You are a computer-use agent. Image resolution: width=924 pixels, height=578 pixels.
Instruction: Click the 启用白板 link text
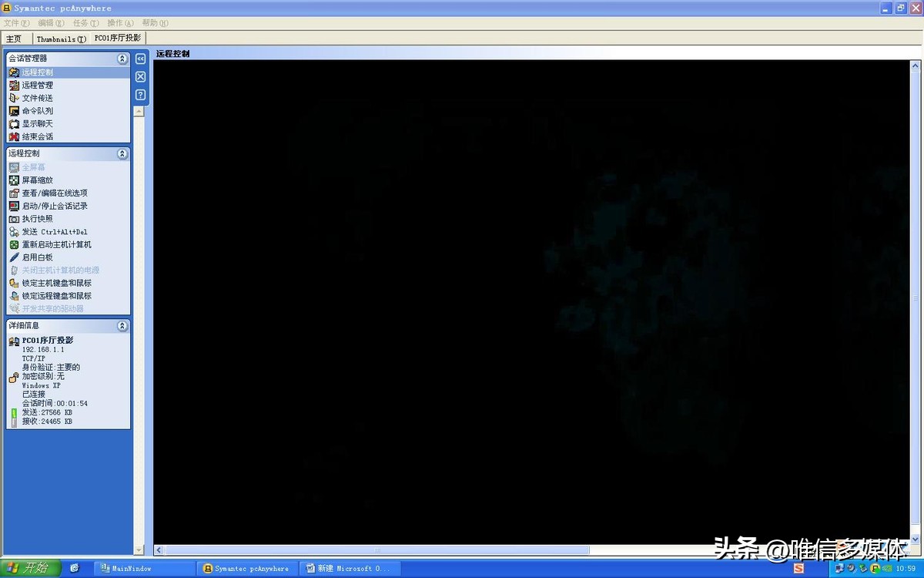point(38,257)
